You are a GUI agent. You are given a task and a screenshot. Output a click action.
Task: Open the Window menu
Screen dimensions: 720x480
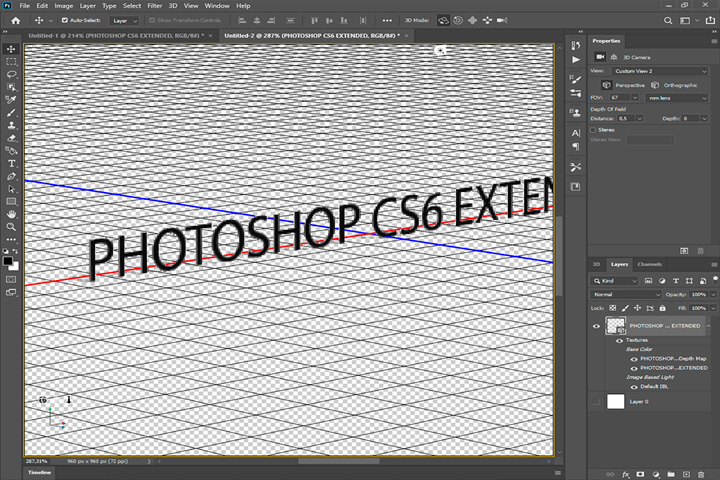coord(217,6)
